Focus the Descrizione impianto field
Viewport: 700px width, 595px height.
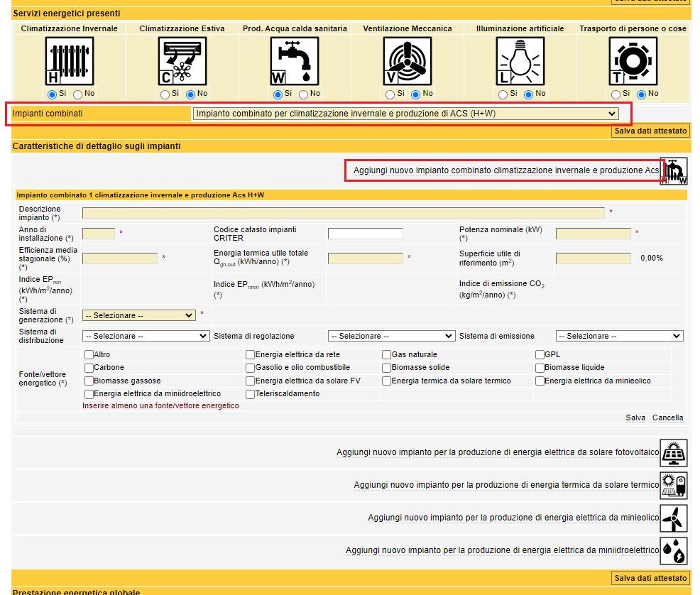[344, 212]
